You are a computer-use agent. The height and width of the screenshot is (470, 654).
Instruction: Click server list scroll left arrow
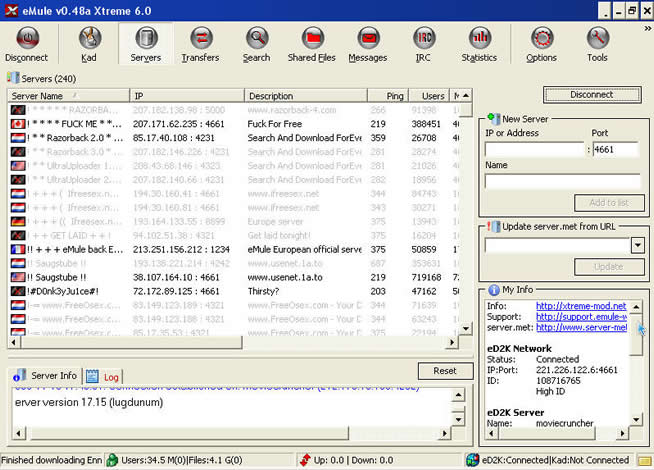(x=14, y=342)
